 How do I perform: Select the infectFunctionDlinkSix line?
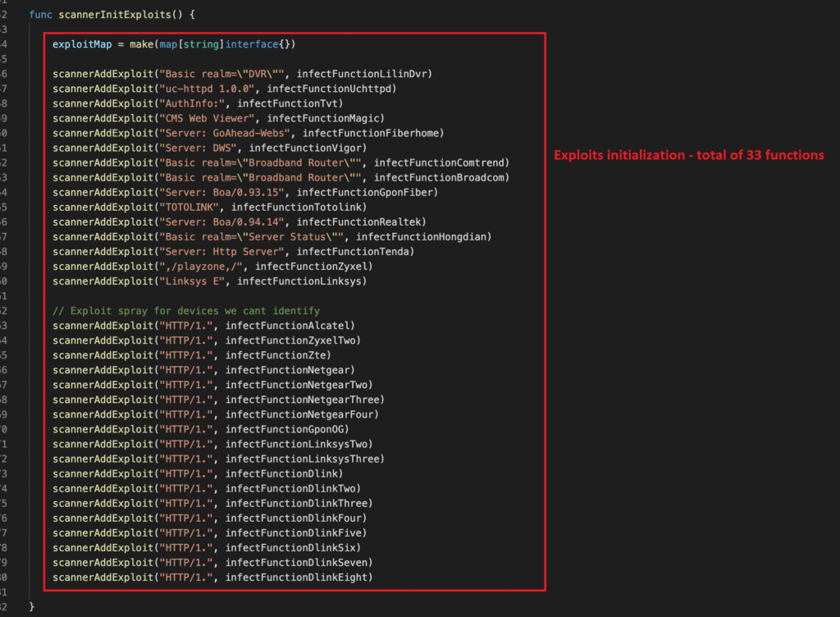[x=207, y=548]
